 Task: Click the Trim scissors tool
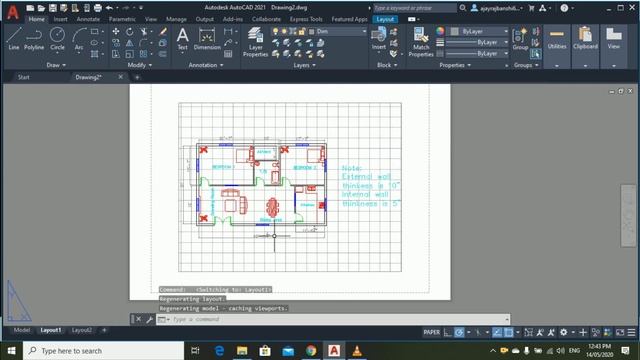pos(144,31)
